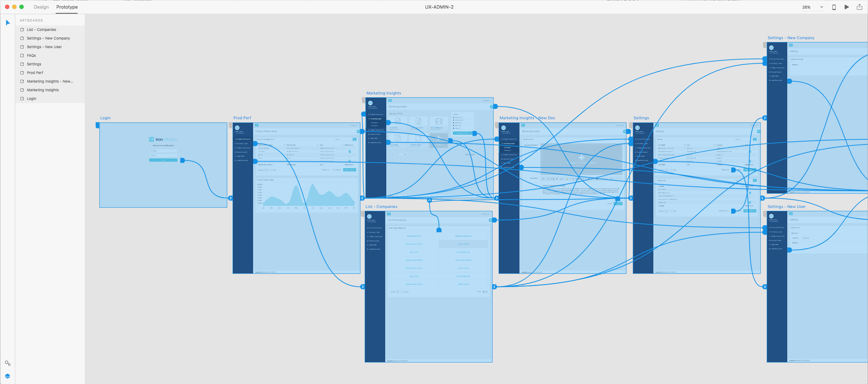Start desktop preview with play button
The width and height of the screenshot is (868, 384).
pyautogui.click(x=847, y=7)
